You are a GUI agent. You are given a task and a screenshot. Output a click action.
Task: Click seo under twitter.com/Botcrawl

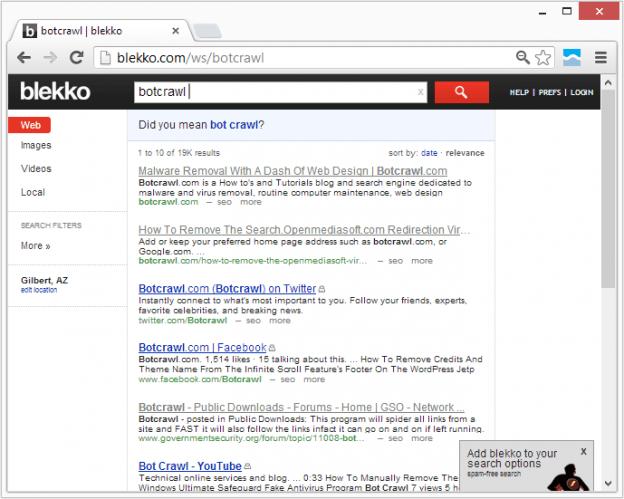coord(253,321)
